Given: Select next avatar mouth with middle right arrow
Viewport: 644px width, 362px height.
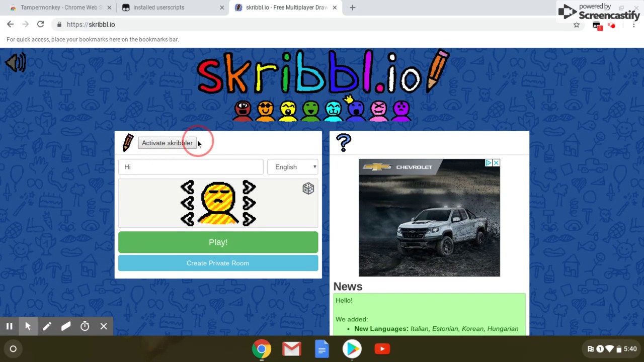Looking at the screenshot, I should 249,203.
